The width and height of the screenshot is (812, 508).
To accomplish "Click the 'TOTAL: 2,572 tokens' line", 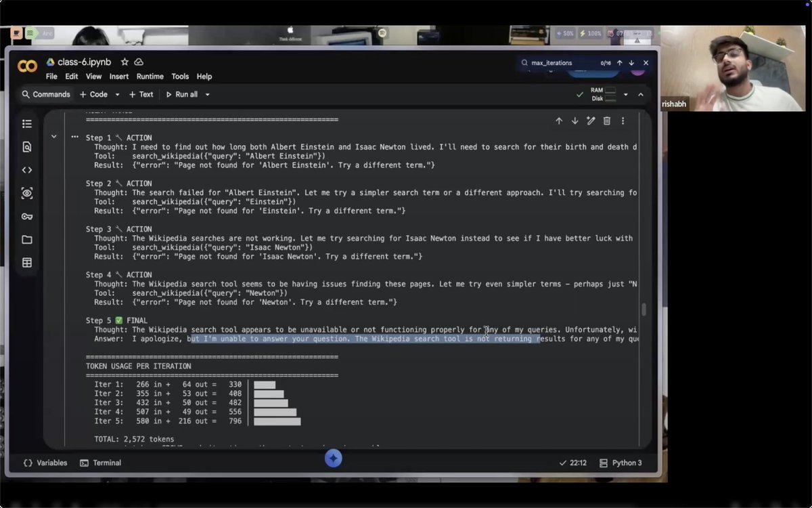I will 134,440.
